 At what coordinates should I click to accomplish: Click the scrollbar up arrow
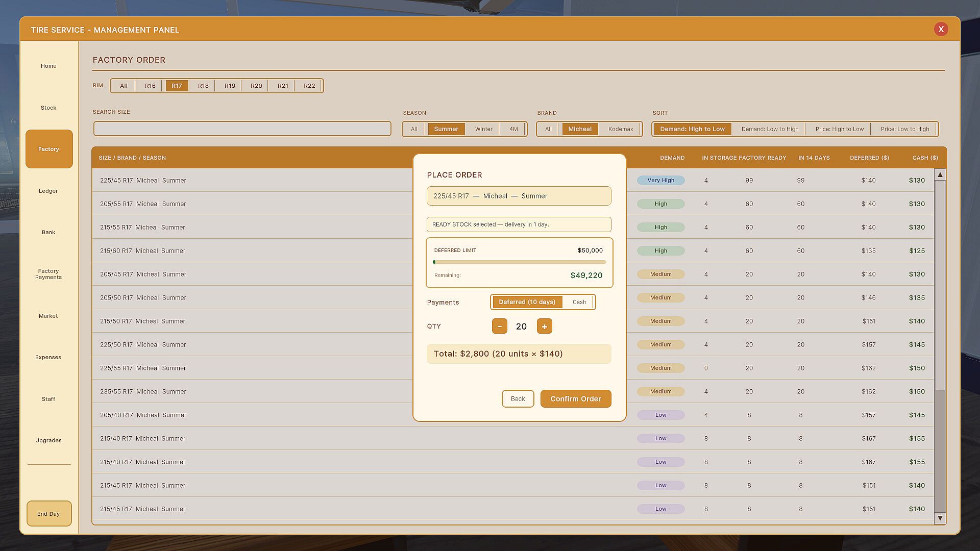point(940,175)
